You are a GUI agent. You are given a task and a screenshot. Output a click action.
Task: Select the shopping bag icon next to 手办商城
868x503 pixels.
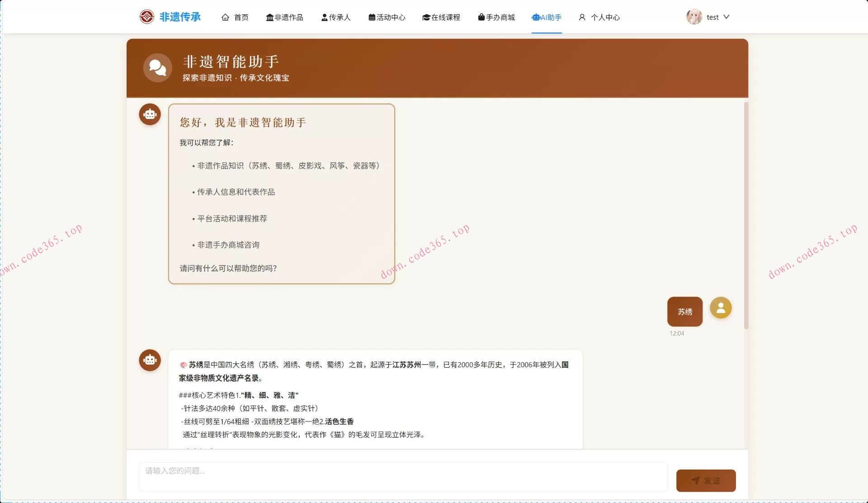coord(481,17)
